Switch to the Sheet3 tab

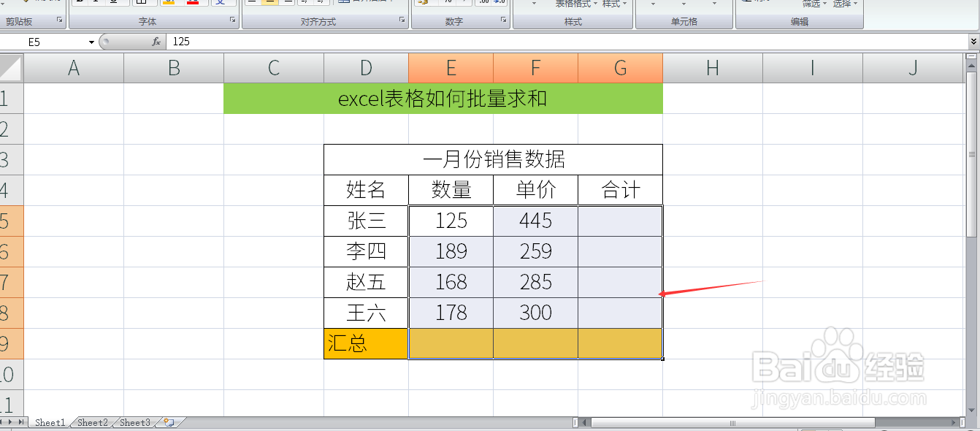(134, 422)
